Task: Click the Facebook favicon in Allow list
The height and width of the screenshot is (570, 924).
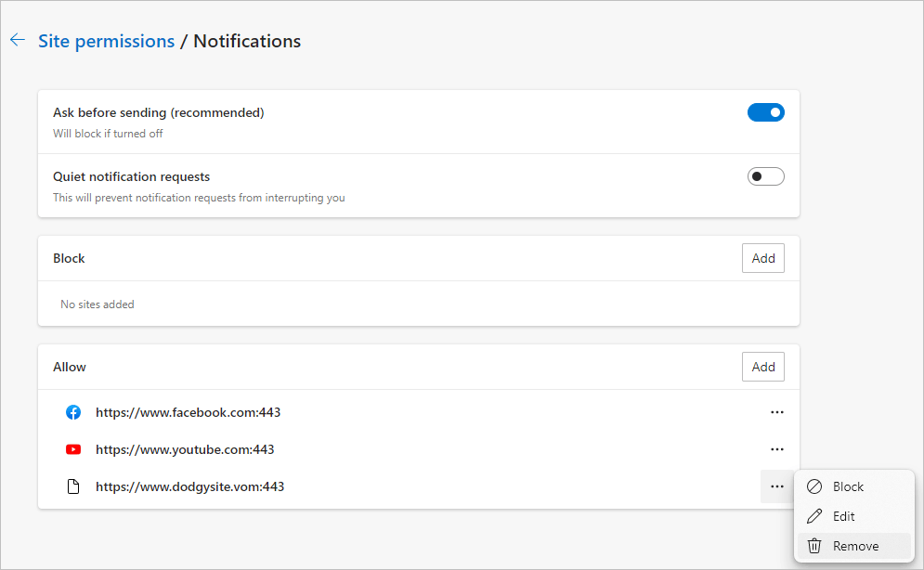Action: click(73, 412)
